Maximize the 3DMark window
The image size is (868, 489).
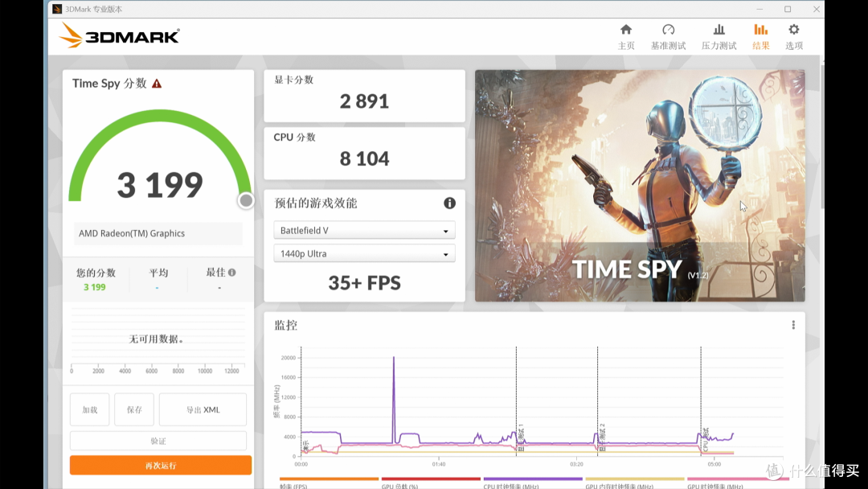pyautogui.click(x=788, y=9)
